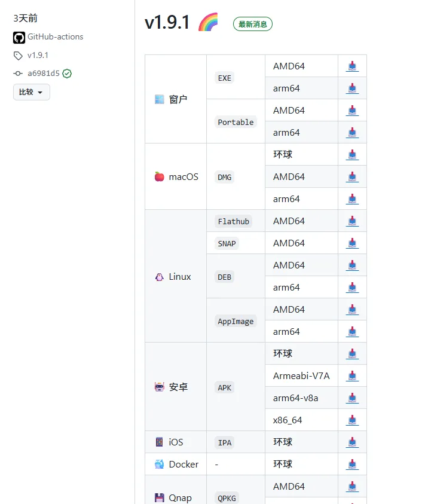Download the Android APK Armeabi-V7A build

coord(352,376)
